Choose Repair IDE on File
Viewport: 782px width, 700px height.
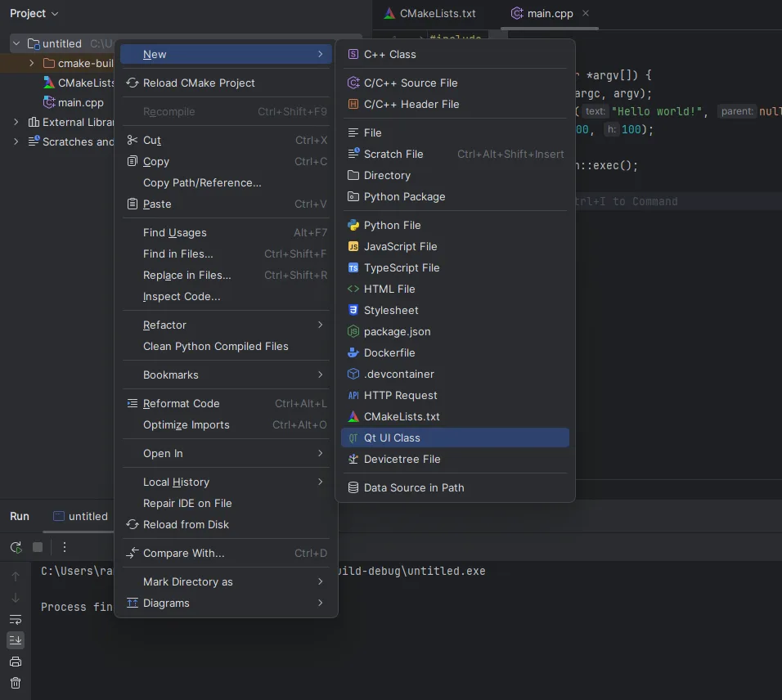226,504
